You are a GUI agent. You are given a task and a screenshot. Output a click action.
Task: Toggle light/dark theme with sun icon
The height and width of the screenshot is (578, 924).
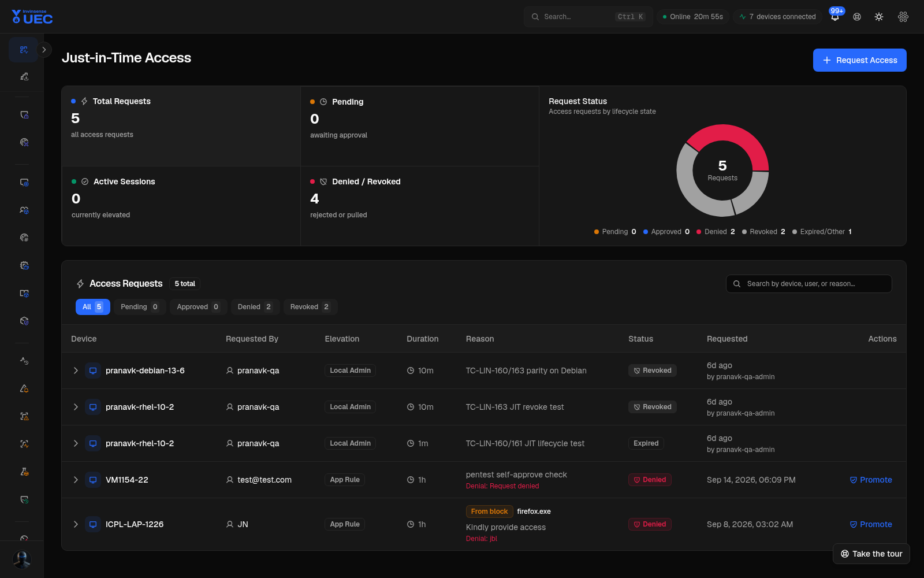(x=879, y=17)
